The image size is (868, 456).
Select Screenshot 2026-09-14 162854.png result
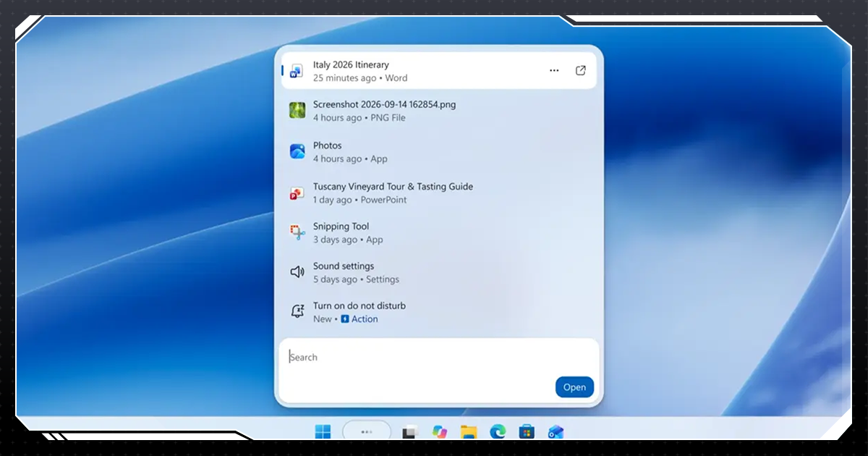tap(438, 111)
